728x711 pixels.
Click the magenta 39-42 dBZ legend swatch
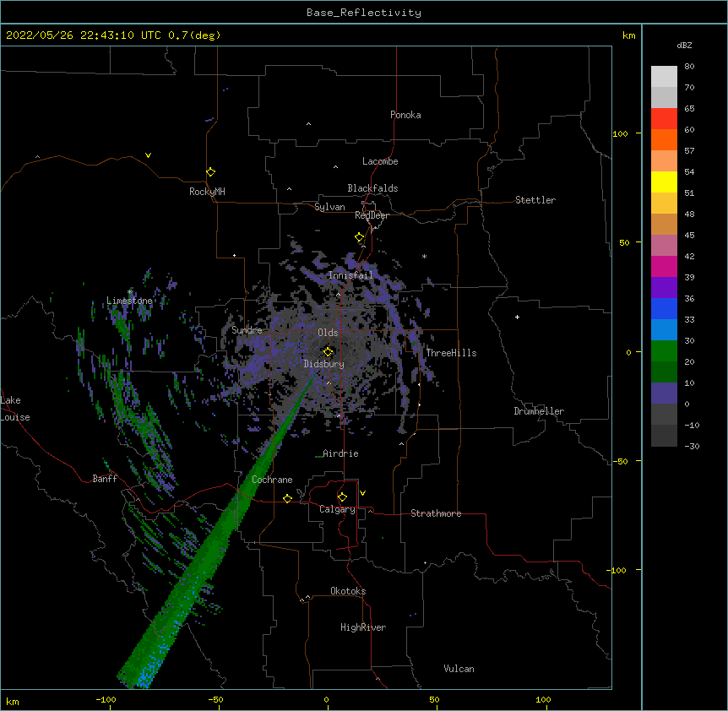(x=664, y=266)
